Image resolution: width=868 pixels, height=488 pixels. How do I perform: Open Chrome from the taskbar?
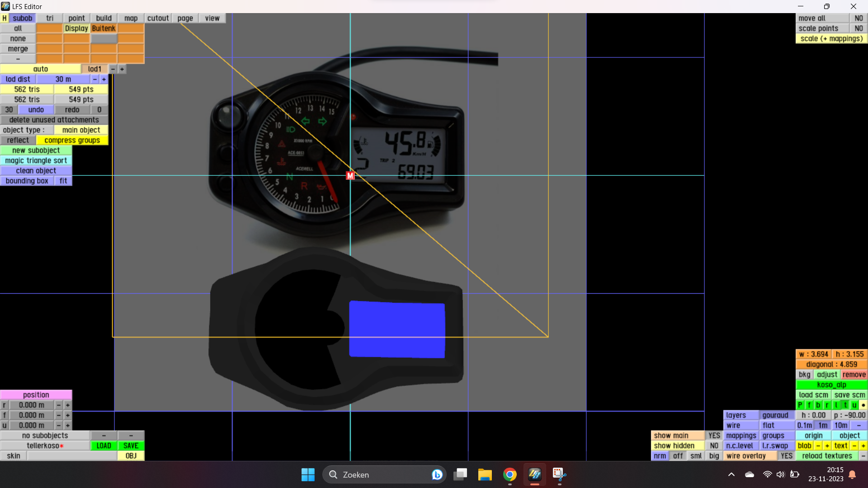click(x=510, y=474)
